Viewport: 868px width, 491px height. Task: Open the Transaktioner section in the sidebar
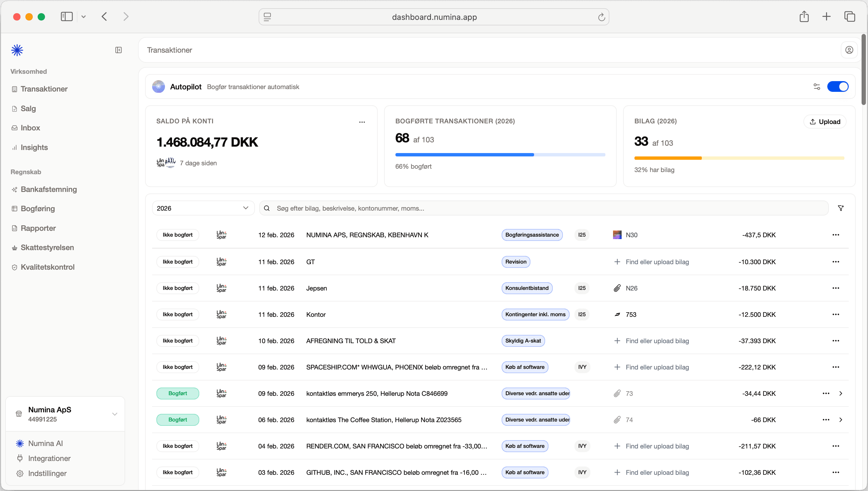[44, 89]
